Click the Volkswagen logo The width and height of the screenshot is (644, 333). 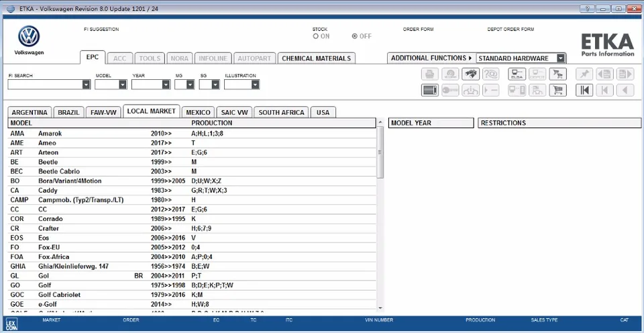29,36
